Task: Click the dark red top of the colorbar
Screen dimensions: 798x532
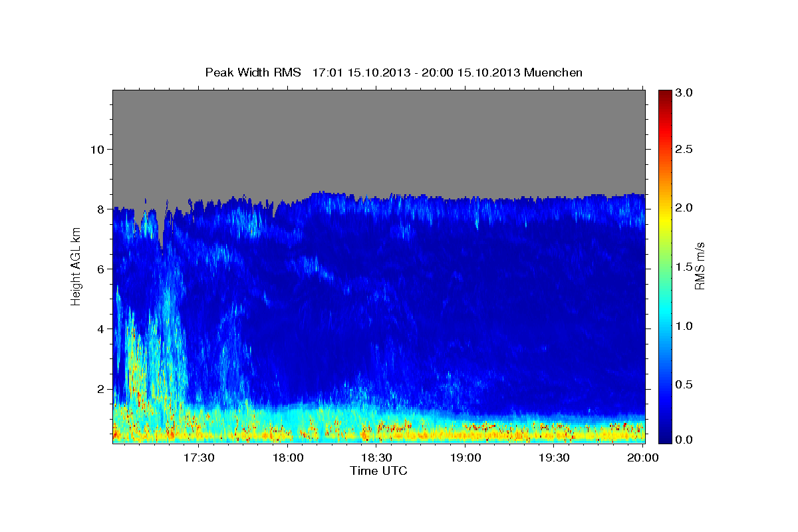Action: click(664, 96)
